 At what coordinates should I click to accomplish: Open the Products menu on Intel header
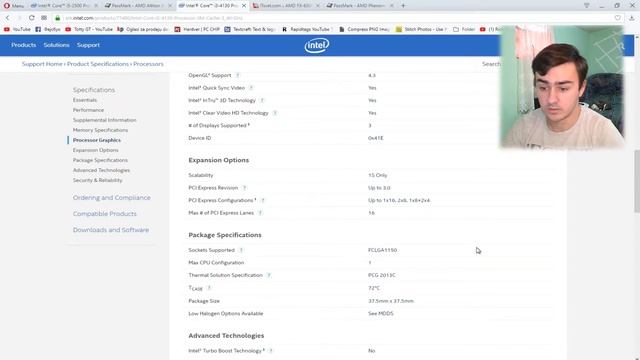coord(24,45)
